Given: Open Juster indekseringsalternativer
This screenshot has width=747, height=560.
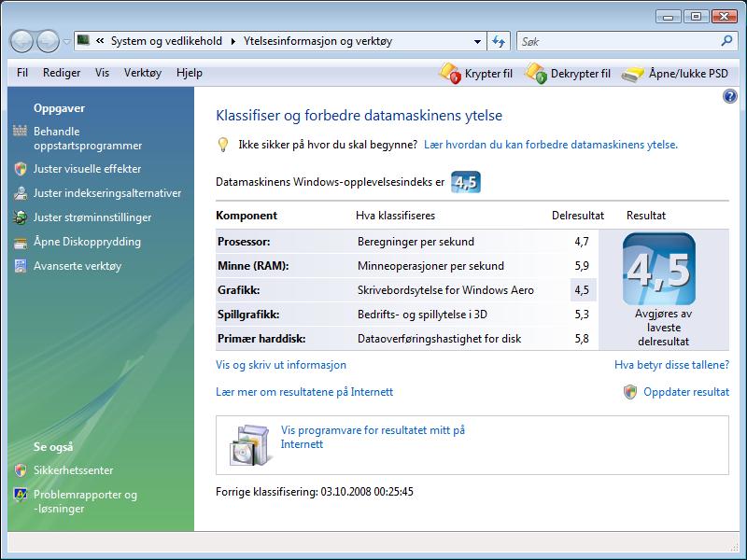Looking at the screenshot, I should (x=107, y=193).
